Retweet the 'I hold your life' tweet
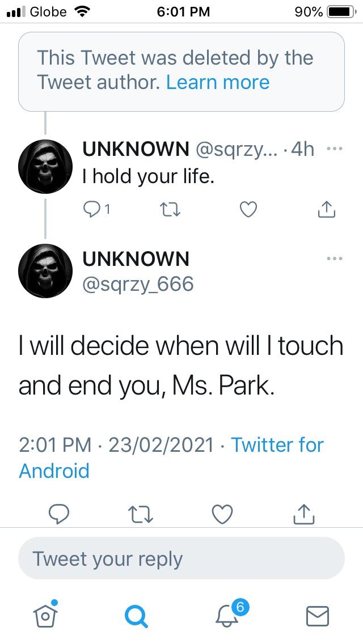 (x=170, y=210)
